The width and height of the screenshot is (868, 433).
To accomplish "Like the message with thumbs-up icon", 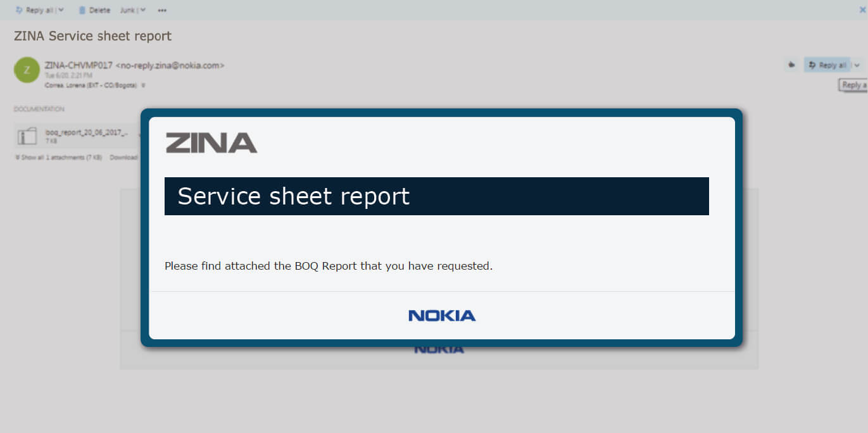I will (x=791, y=65).
